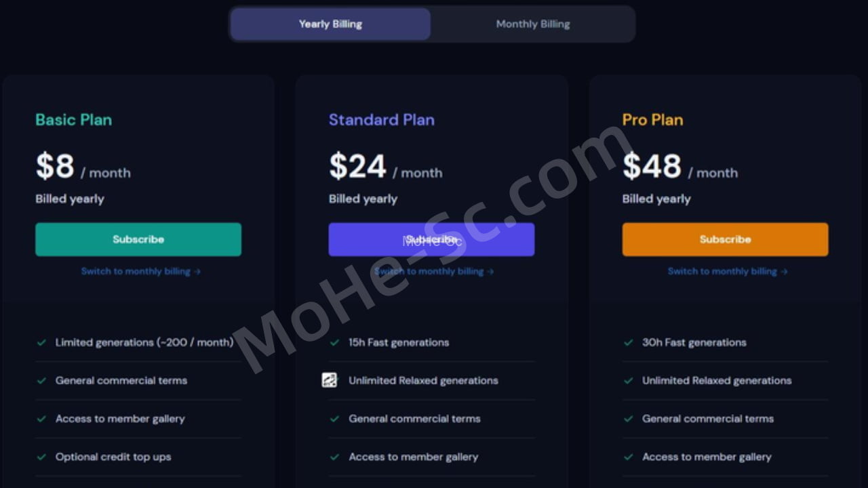Switch Basic Plan to monthly billing
868x488 pixels.
[140, 271]
